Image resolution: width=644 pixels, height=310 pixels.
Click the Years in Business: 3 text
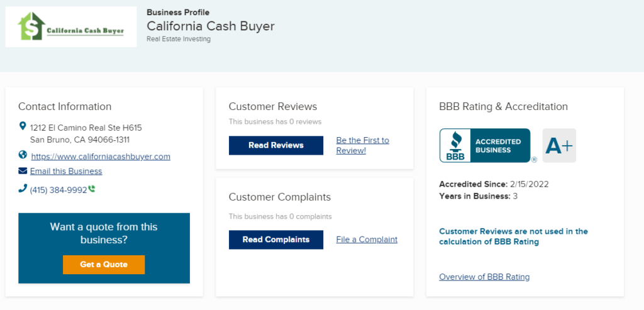478,196
